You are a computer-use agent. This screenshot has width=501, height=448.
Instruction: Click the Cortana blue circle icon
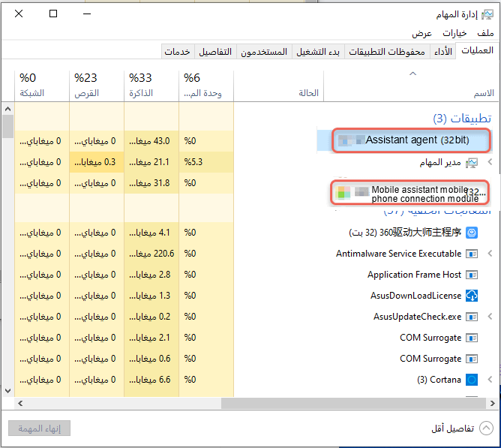point(472,380)
